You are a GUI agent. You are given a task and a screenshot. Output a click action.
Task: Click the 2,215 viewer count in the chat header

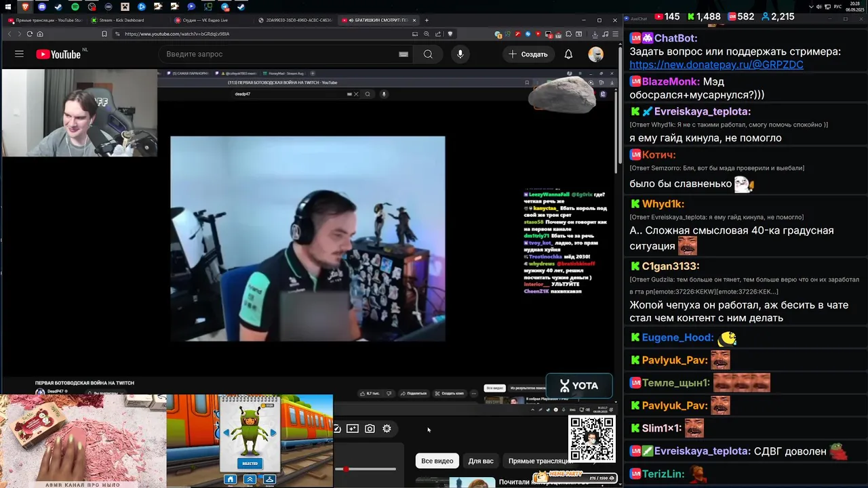coord(777,16)
